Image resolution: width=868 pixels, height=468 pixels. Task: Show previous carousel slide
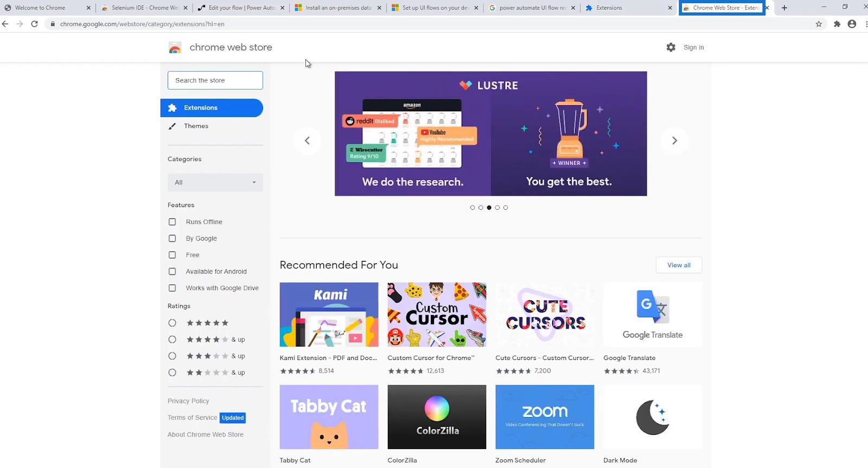click(307, 140)
